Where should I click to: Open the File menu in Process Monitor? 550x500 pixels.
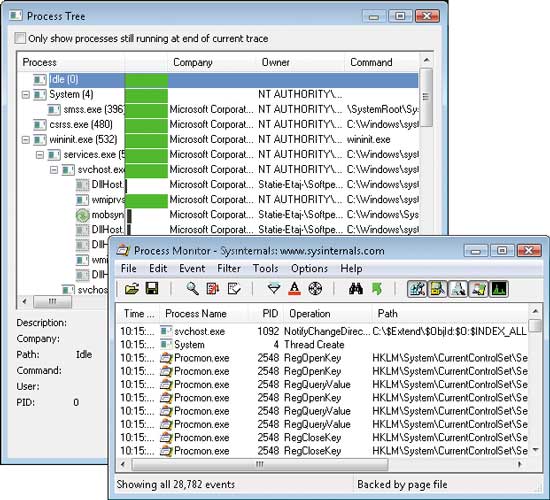[x=128, y=268]
